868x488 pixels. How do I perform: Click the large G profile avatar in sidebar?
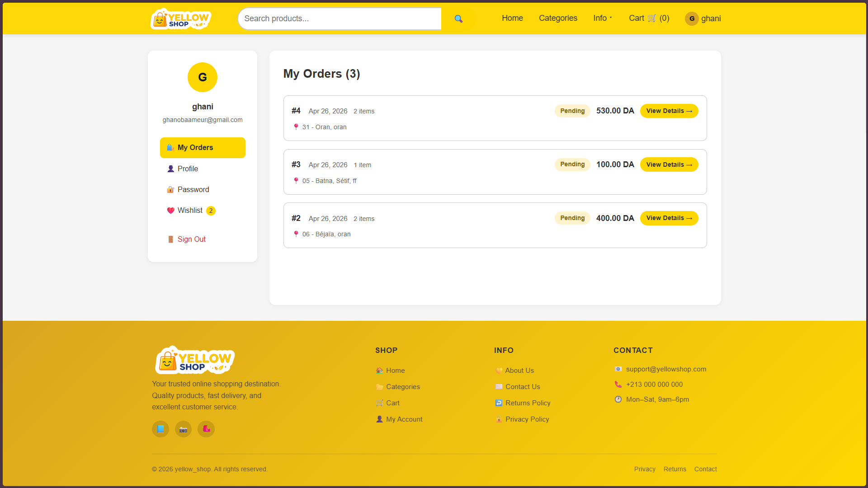tap(203, 77)
